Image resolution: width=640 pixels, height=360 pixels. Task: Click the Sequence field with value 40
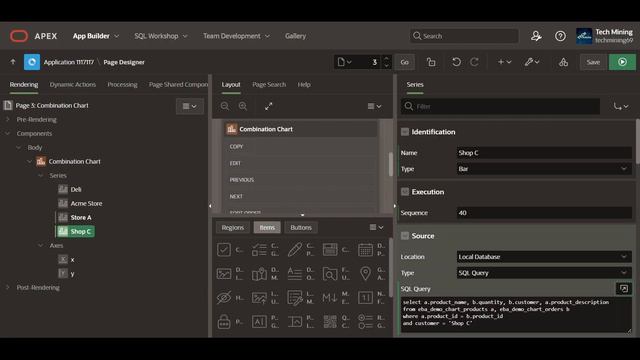coord(544,213)
